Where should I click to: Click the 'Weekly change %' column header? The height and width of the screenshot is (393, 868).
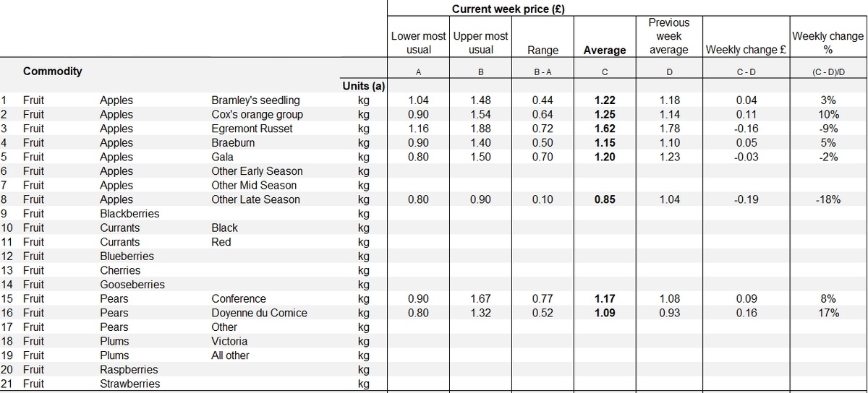point(827,43)
